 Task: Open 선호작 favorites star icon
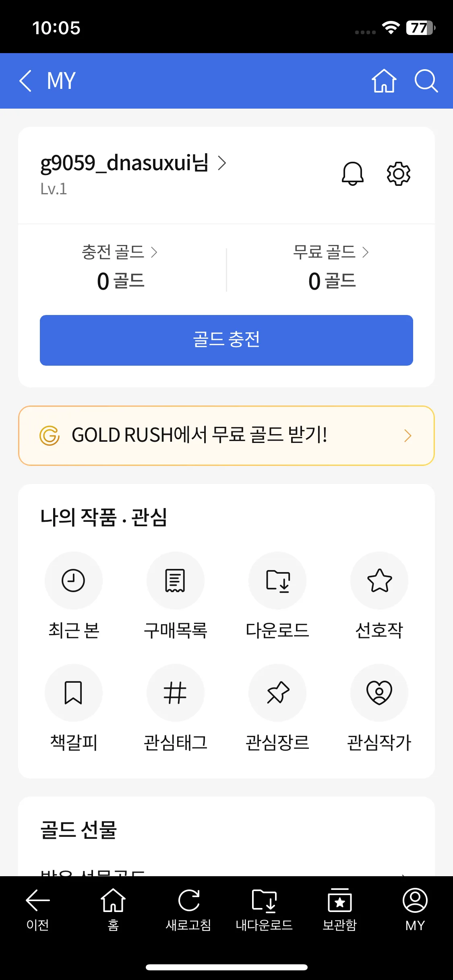(379, 581)
